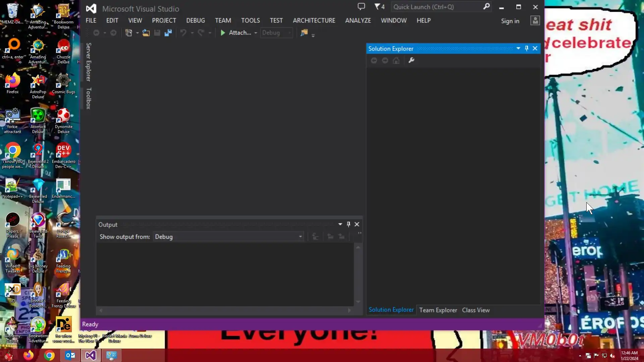Click the Find in Files icon
Image resolution: width=644 pixels, height=362 pixels.
(304, 33)
